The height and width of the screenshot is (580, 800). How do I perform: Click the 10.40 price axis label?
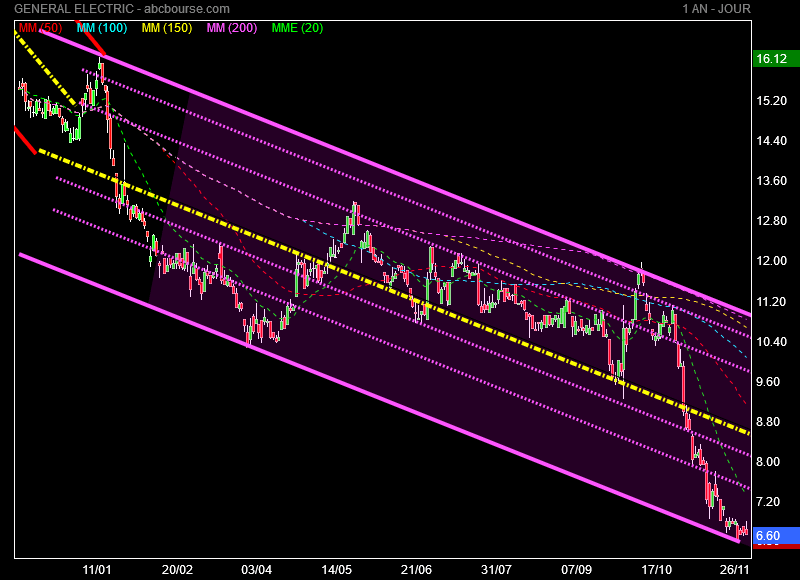[x=771, y=342]
